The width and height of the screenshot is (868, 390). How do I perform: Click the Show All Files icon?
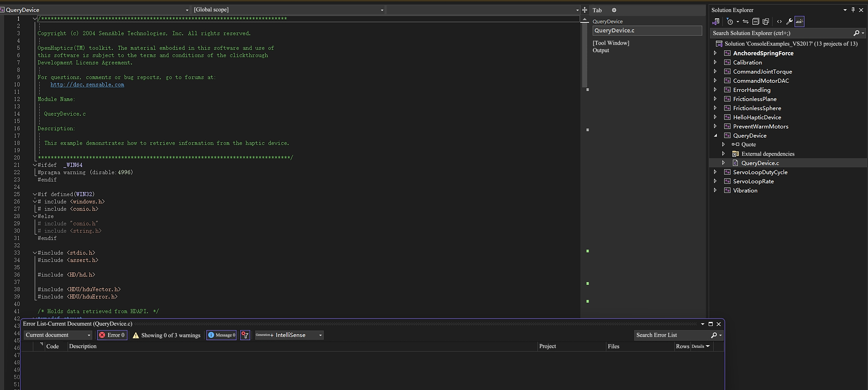point(766,22)
